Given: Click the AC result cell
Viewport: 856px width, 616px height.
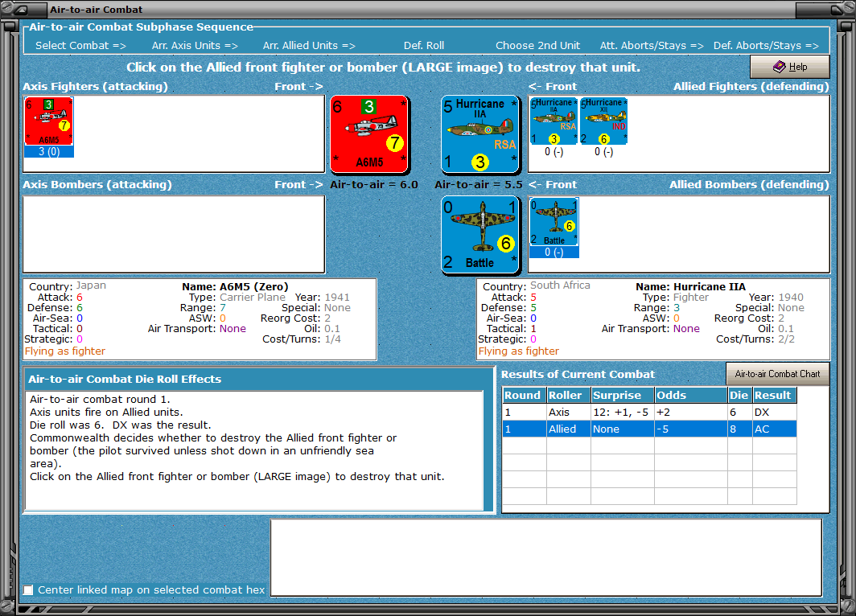Looking at the screenshot, I should 774,429.
